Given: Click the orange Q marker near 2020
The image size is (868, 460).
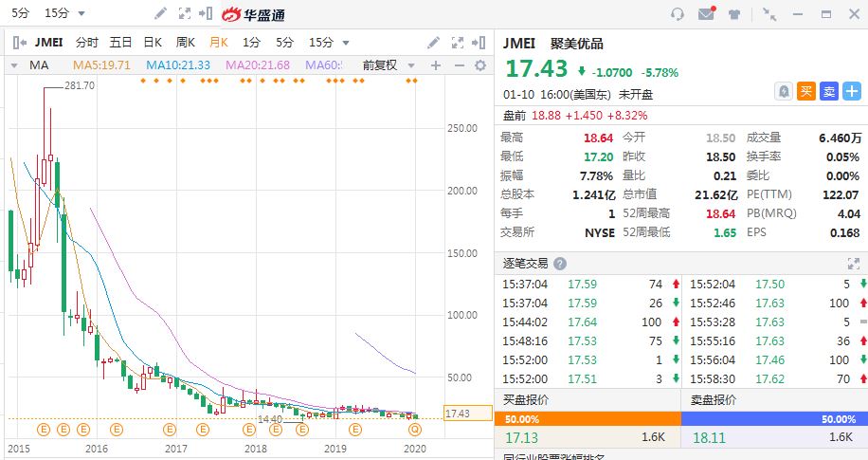Looking at the screenshot, I should click(415, 430).
